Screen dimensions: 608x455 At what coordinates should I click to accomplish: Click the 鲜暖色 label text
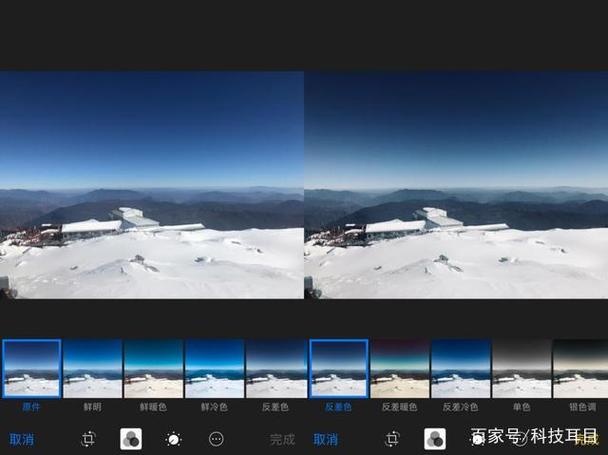coord(154,407)
